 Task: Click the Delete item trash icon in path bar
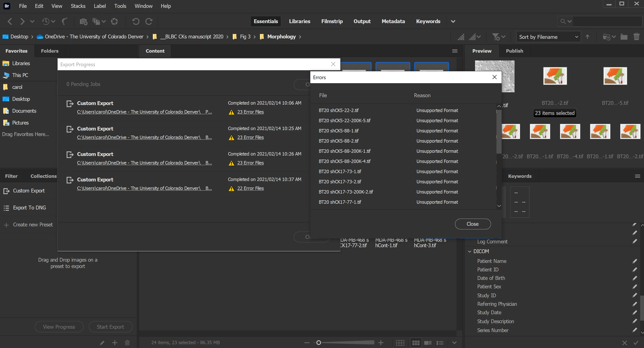636,37
